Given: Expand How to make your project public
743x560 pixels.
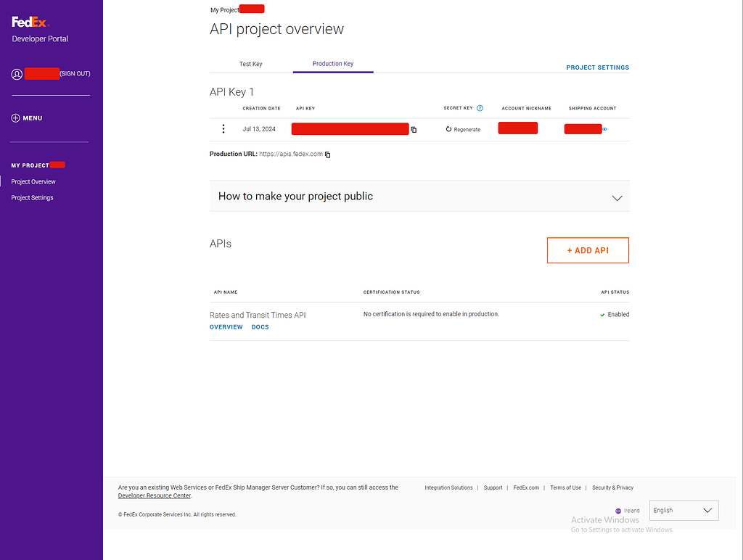Looking at the screenshot, I should click(x=617, y=197).
